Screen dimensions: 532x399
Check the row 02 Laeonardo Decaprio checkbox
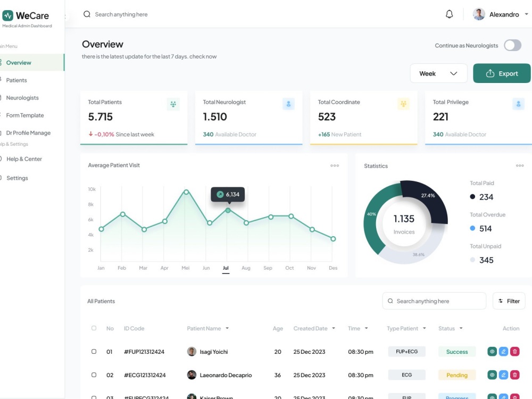click(x=94, y=375)
